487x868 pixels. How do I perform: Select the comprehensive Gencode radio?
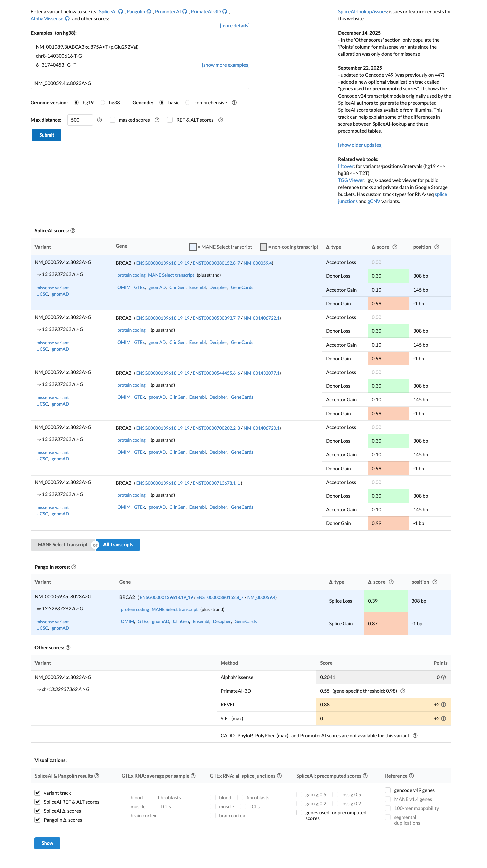coord(188,103)
